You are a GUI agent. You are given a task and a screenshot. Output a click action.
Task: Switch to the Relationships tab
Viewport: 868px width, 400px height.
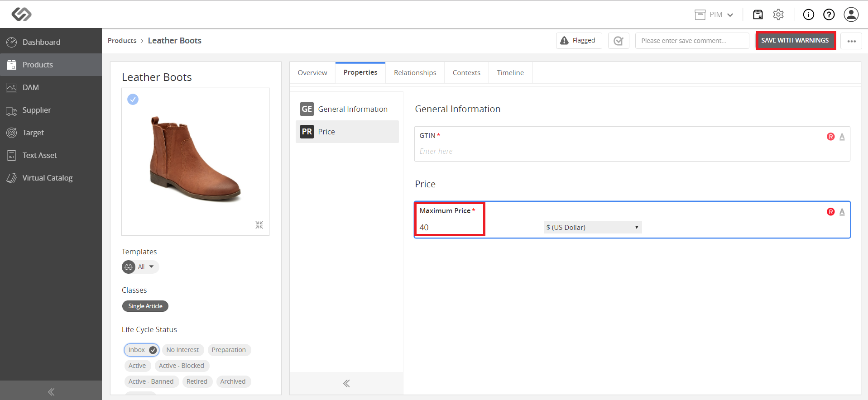point(415,73)
